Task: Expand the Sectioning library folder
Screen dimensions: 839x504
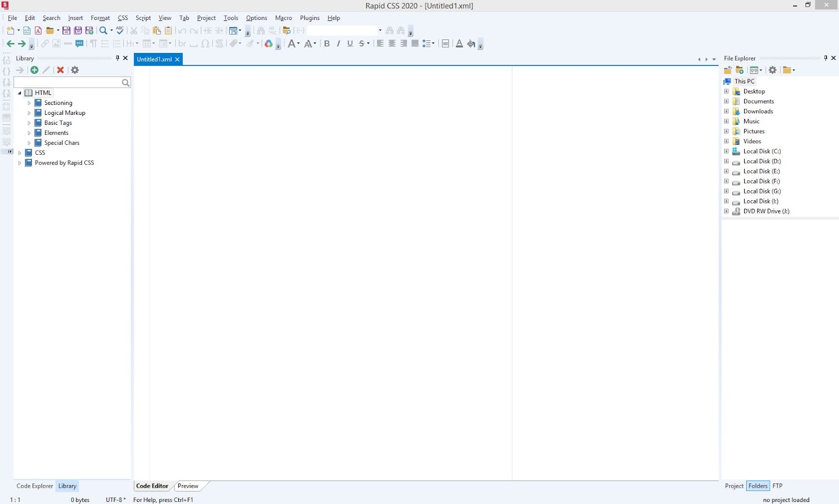Action: tap(29, 103)
